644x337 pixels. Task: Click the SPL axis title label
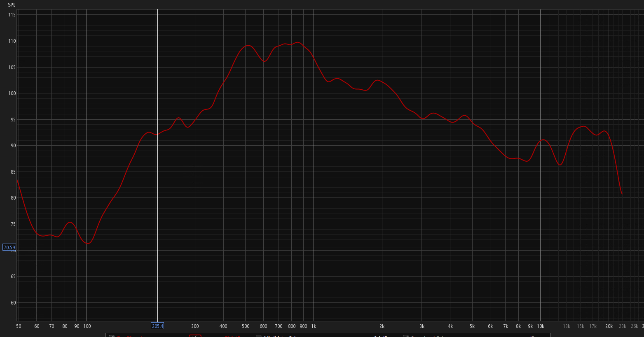[12, 5]
